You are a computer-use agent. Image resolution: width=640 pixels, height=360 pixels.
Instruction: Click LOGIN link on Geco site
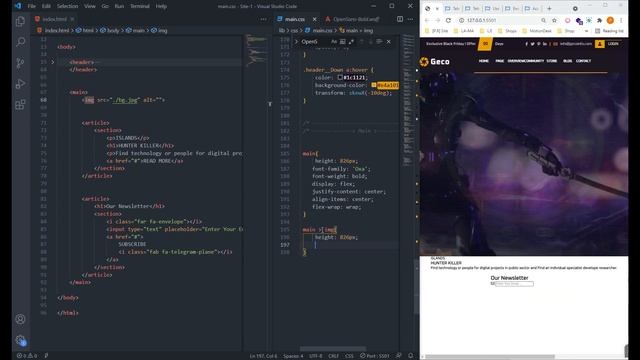[x=613, y=44]
